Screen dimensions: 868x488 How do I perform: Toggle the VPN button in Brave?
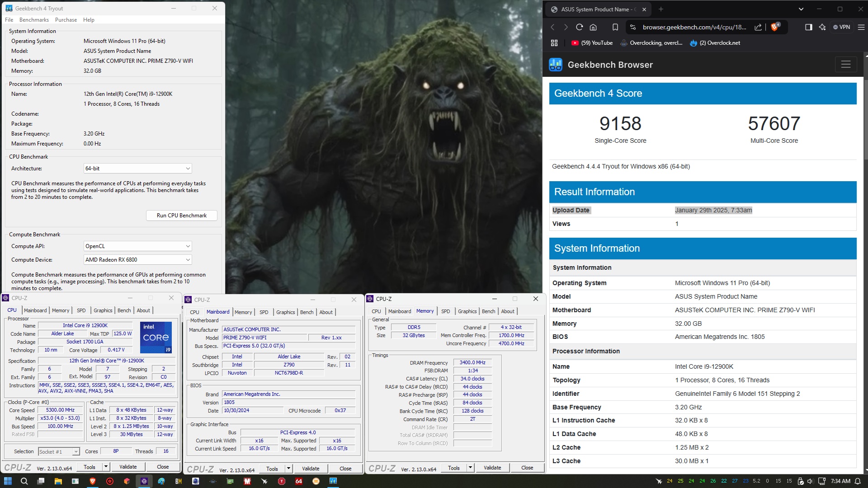point(842,27)
